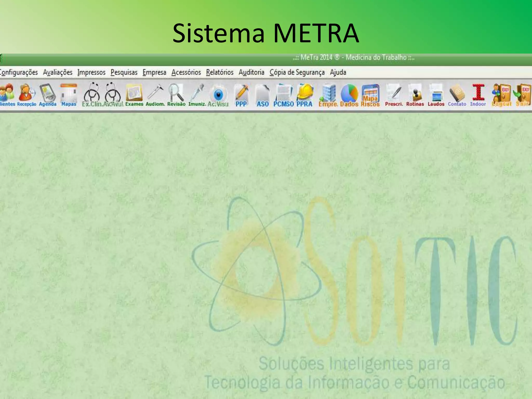This screenshot has height=399, width=532.
Task: Open the Revisão magnifier icon
Action: 176,95
